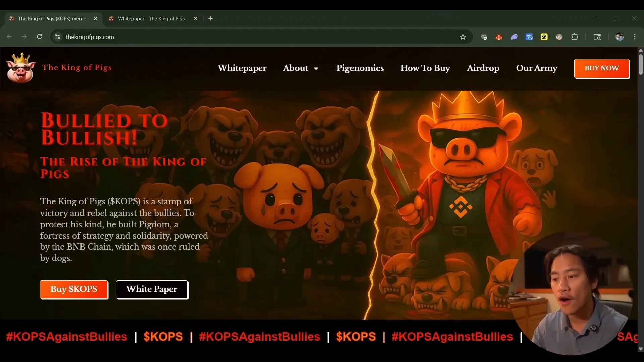
Task: Open About in the navigation menu
Action: click(296, 68)
